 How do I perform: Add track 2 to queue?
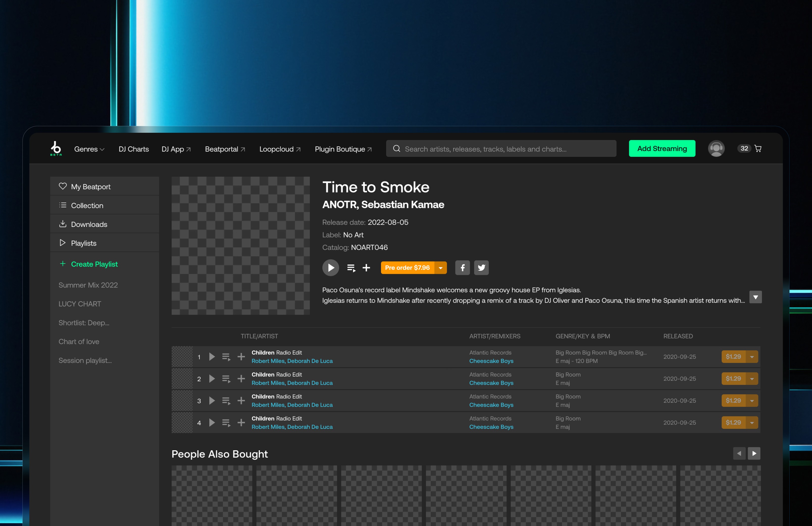click(x=226, y=379)
